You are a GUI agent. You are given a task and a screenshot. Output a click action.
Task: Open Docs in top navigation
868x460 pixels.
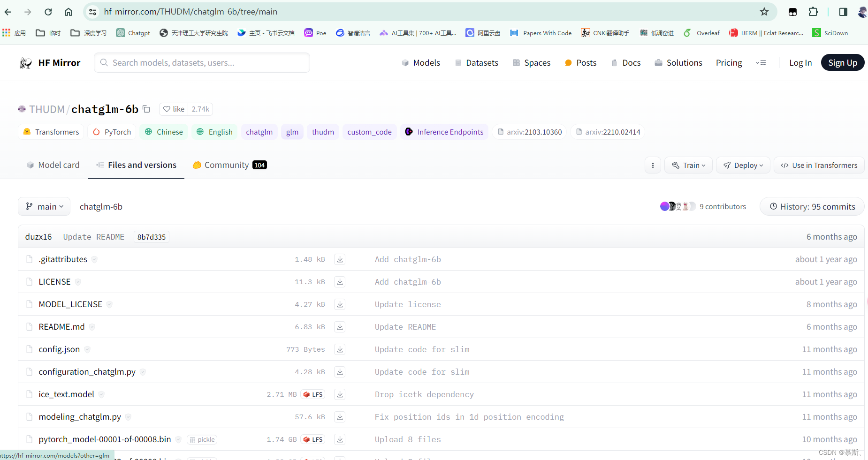626,63
